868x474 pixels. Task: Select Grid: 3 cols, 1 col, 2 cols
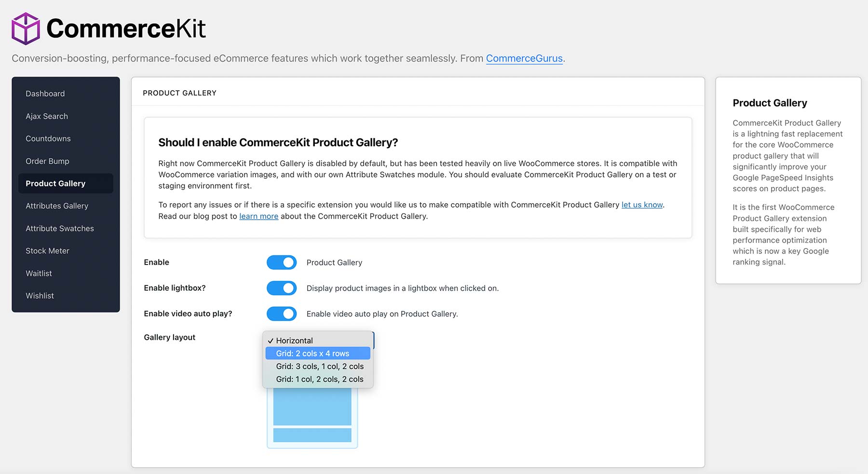click(x=318, y=366)
